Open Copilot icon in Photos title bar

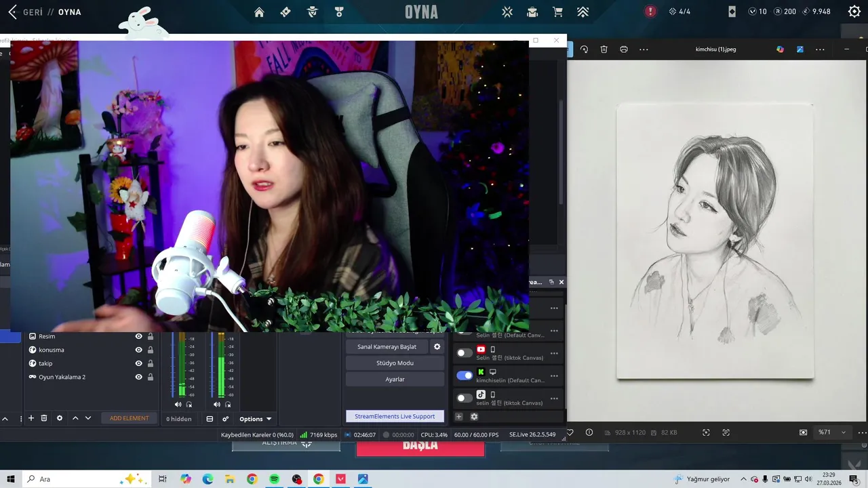(780, 49)
